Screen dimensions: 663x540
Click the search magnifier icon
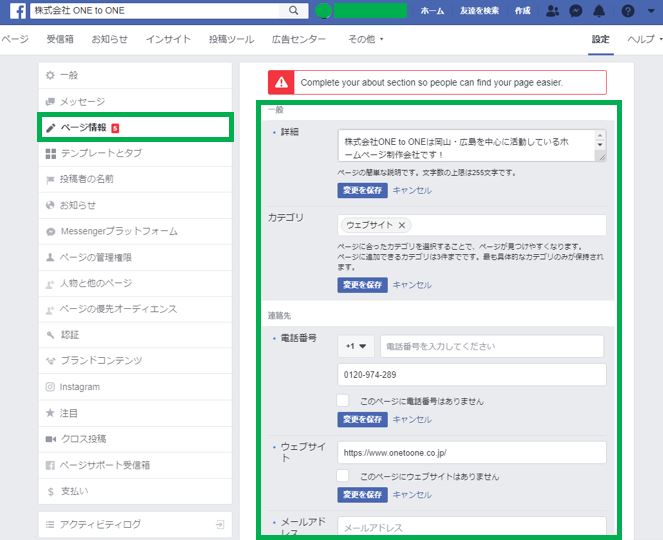(293, 11)
